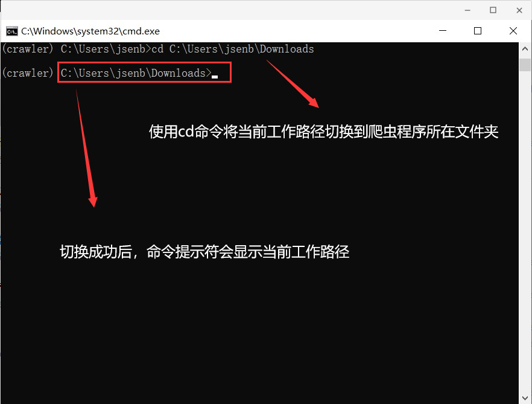
Task: Close the cmd.exe console window
Action: pos(513,31)
